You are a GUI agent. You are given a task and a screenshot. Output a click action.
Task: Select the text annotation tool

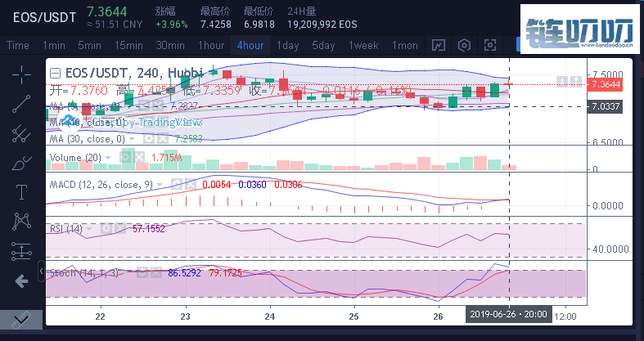(x=21, y=191)
